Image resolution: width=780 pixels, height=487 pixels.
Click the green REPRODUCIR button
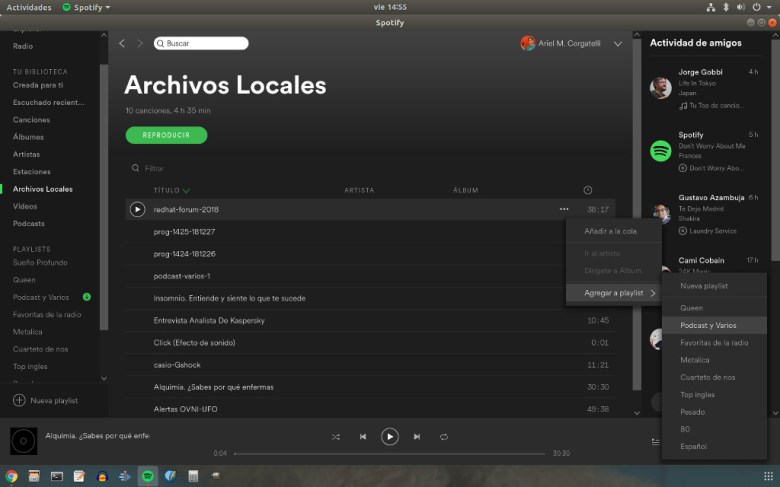click(x=166, y=135)
